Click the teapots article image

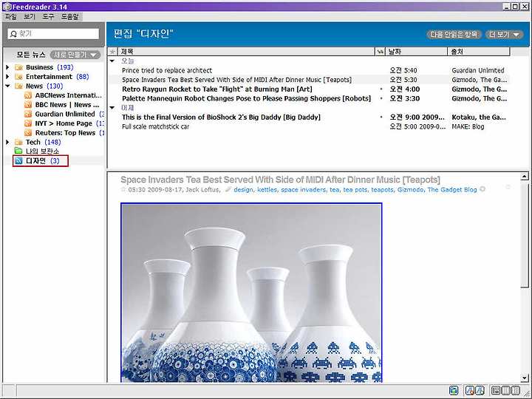(x=251, y=293)
